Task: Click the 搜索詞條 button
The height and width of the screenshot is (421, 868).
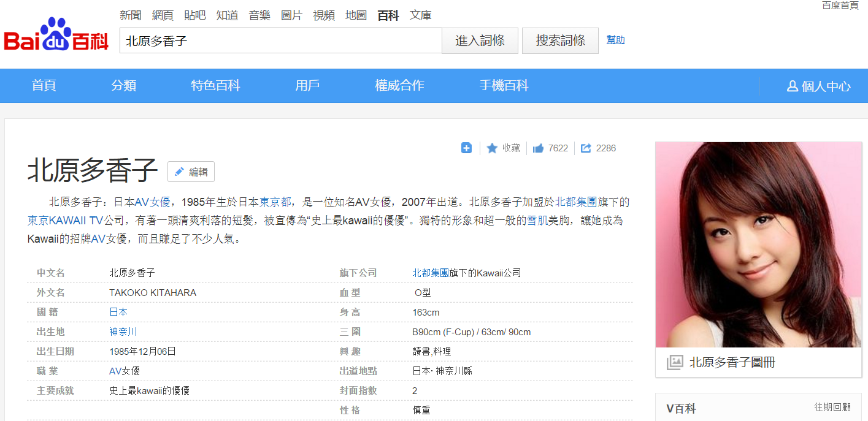Action: click(x=560, y=40)
